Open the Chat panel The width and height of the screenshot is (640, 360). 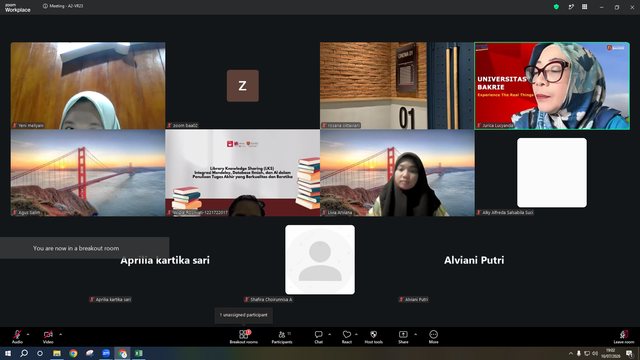point(318,337)
